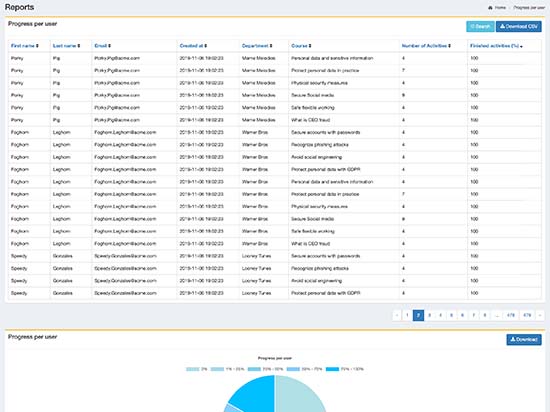Viewport: 550px width, 412px height.
Task: Go to results page 8
Action: click(x=485, y=315)
